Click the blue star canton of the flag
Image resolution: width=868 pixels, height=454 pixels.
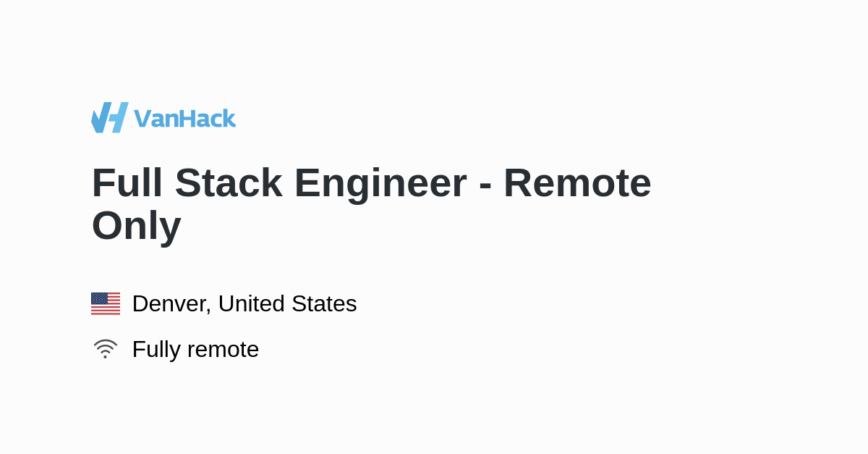(x=99, y=298)
